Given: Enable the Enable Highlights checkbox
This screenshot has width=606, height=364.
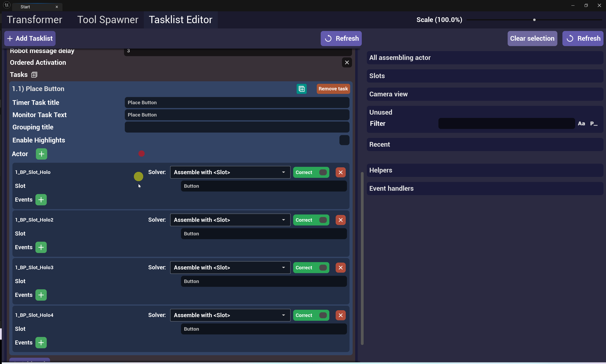Looking at the screenshot, I should point(344,140).
